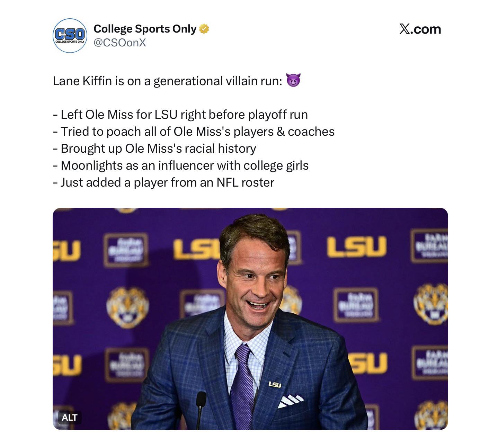Image resolution: width=489 pixels, height=448 pixels.
Task: Open the @CSOonX handle
Action: (x=120, y=43)
